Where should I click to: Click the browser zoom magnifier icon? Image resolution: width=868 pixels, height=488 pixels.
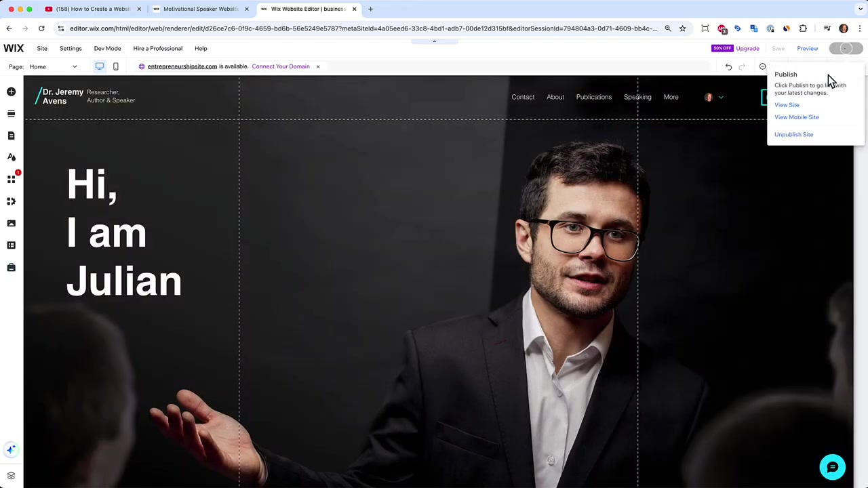pos(668,28)
